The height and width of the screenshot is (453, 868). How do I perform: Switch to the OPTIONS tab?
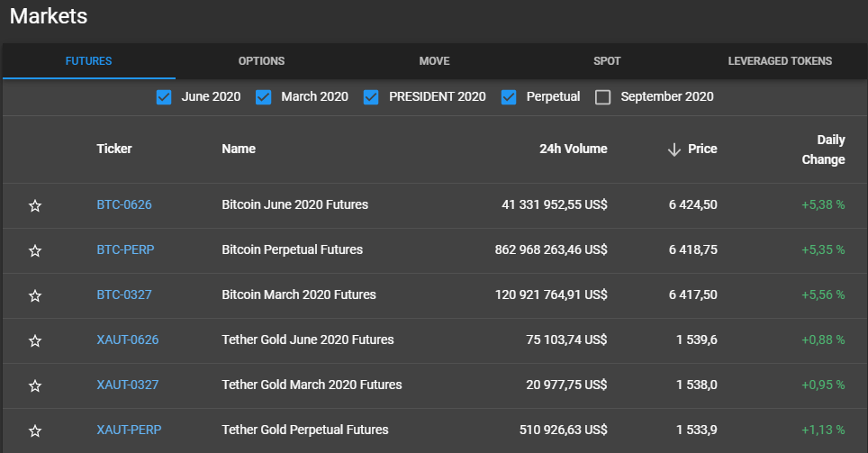pos(261,61)
